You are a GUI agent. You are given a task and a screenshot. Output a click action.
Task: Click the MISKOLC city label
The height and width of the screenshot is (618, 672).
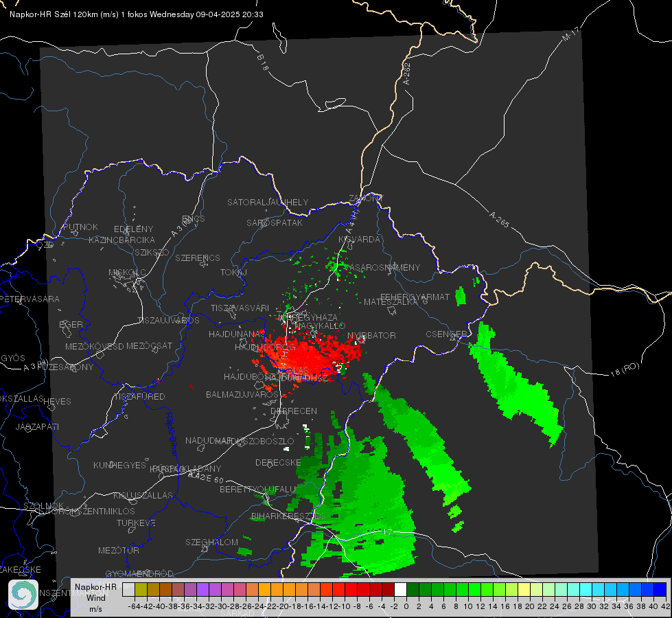pyautogui.click(x=127, y=273)
